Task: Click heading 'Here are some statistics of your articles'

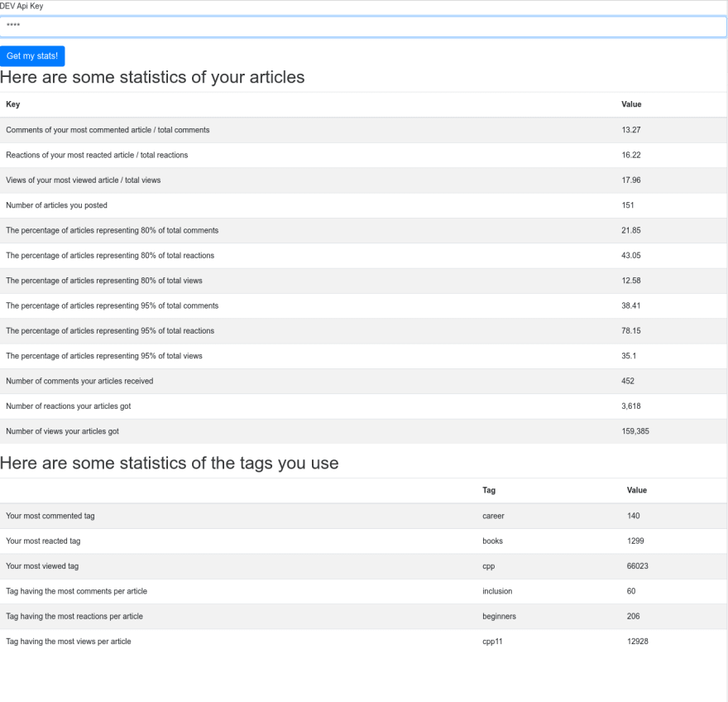Action: (x=152, y=77)
